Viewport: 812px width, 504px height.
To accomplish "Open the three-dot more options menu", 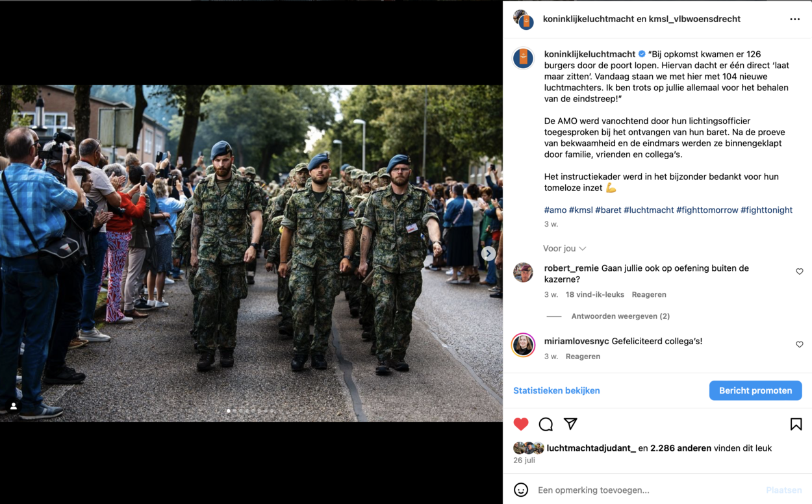I will pyautogui.click(x=794, y=19).
